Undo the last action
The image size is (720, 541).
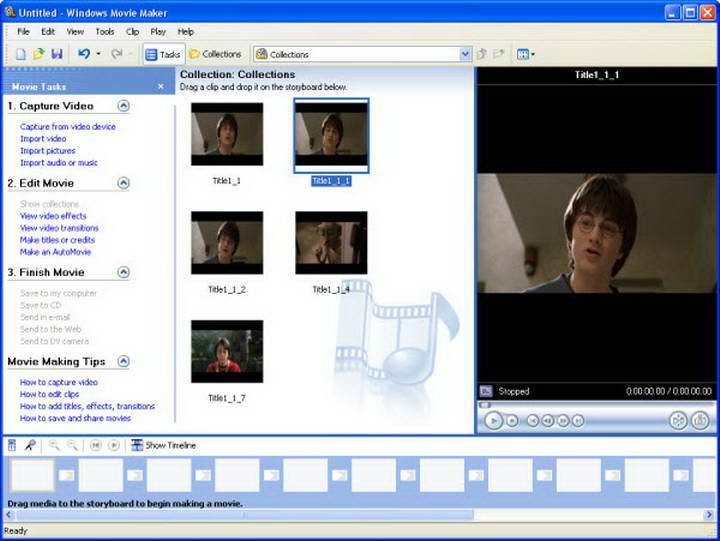(x=84, y=54)
